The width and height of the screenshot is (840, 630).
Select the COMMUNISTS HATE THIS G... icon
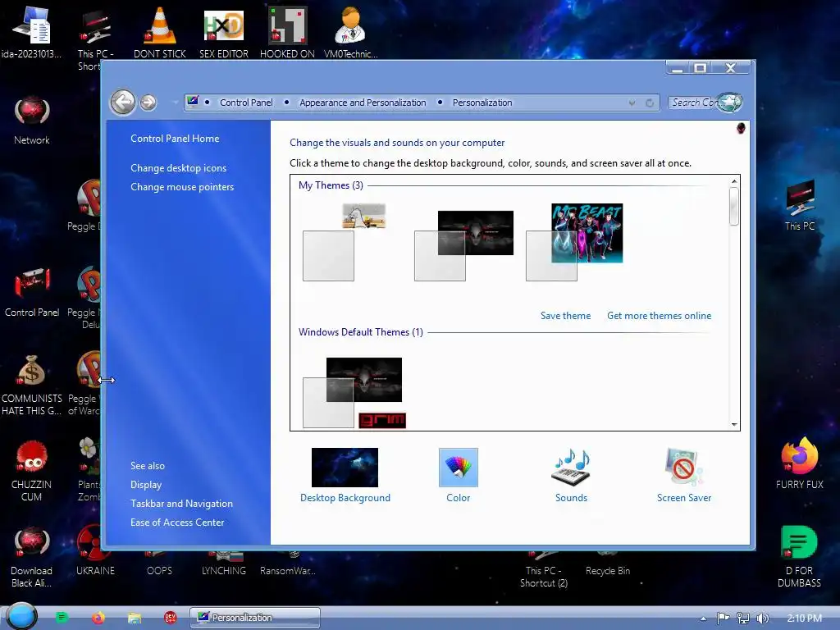click(x=32, y=385)
